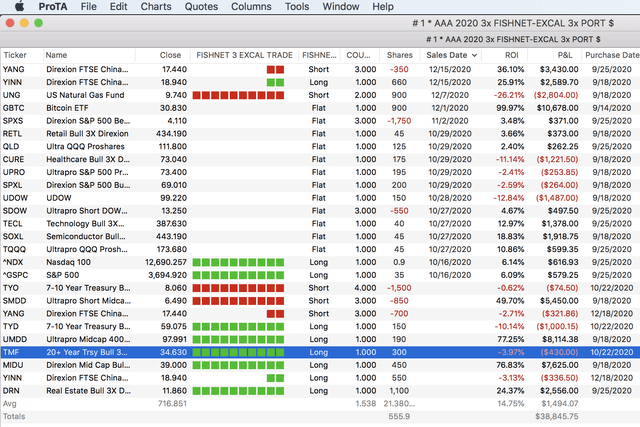Click MIDU P&L value $7,625.00
Image resolution: width=640 pixels, height=427 pixels.
pyautogui.click(x=560, y=365)
